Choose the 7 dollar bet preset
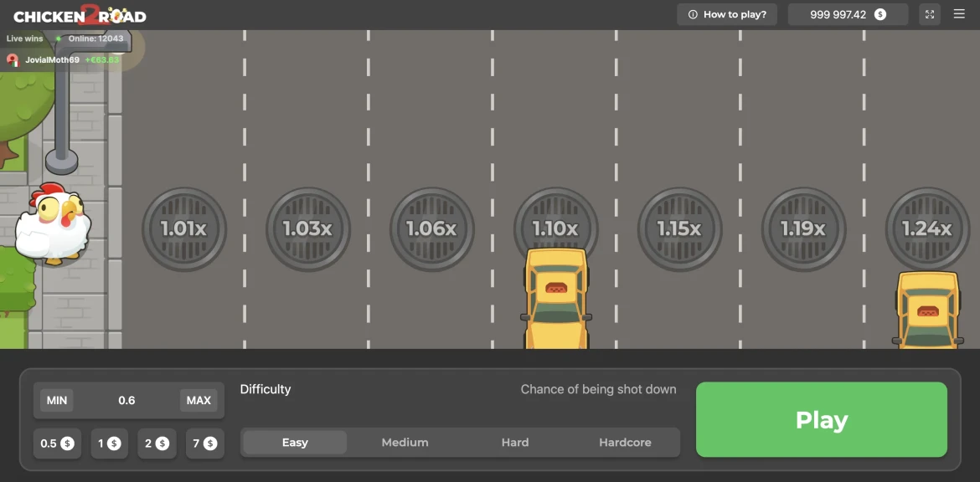980x482 pixels. (x=205, y=444)
